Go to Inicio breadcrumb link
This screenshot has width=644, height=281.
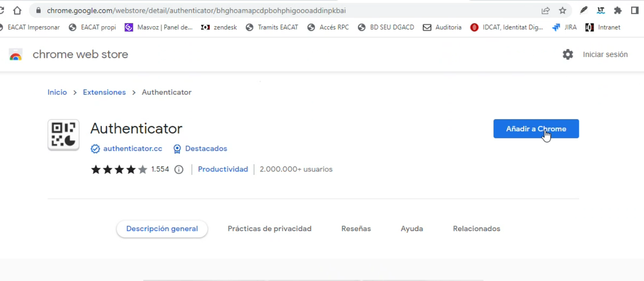click(x=57, y=92)
